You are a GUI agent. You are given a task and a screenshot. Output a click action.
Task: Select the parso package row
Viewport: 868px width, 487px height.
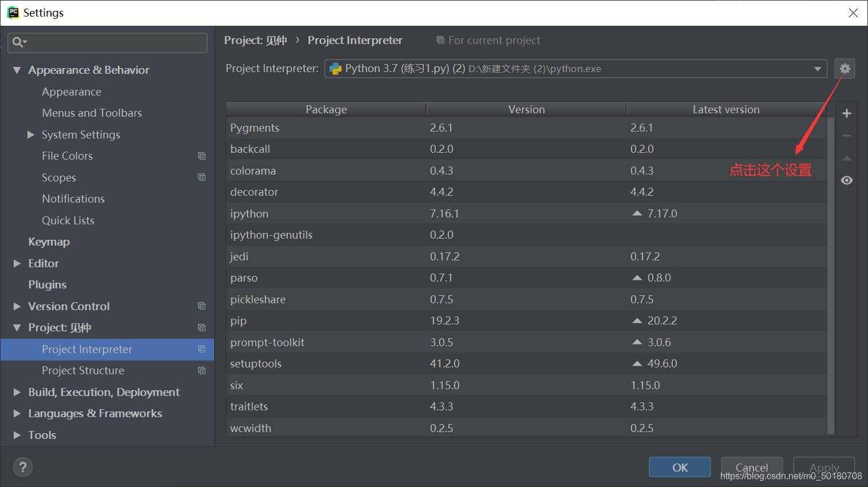click(527, 278)
